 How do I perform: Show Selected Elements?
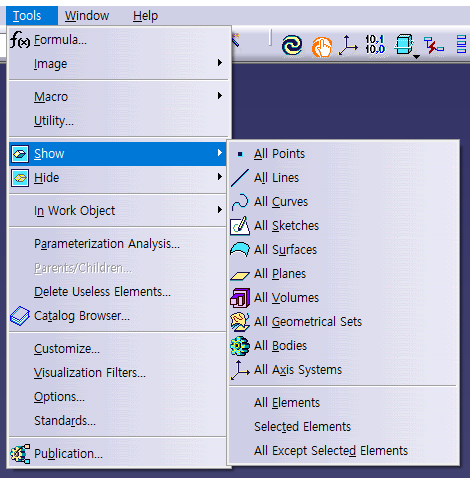343,427
